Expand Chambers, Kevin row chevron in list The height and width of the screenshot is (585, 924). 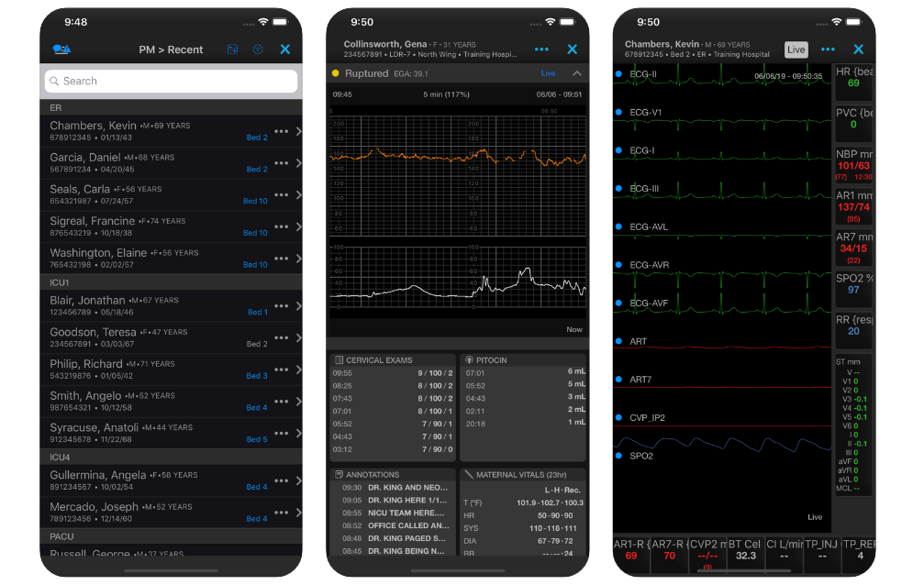(299, 131)
